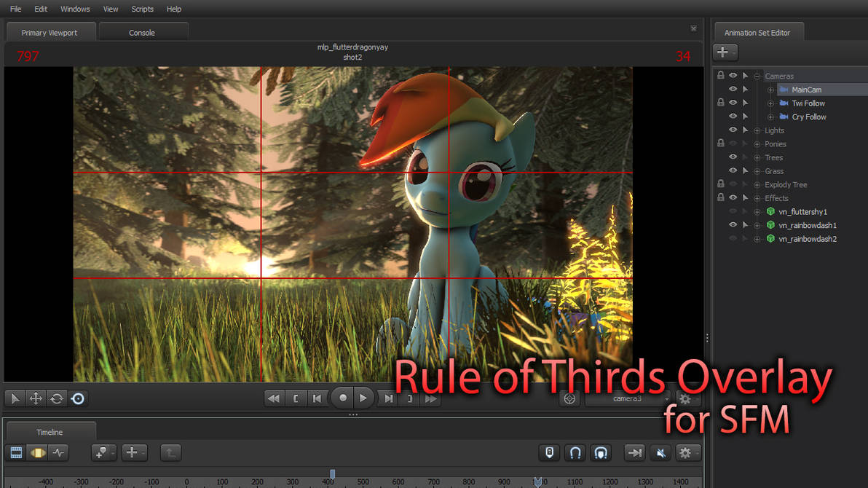Switch to the graph editor waveform icon
Viewport: 868px width, 488px height.
point(59,452)
